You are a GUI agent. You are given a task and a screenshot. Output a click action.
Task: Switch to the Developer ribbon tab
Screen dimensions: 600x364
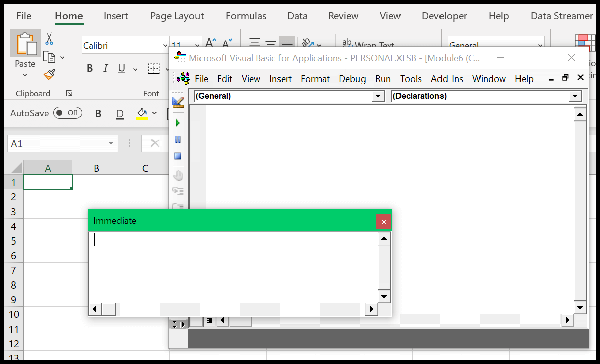(x=444, y=16)
